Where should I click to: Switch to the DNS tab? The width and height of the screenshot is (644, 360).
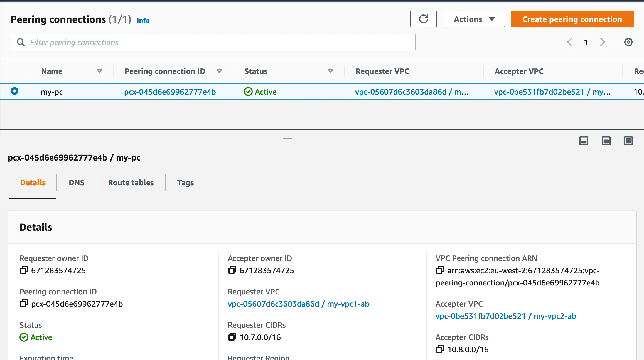coord(77,183)
